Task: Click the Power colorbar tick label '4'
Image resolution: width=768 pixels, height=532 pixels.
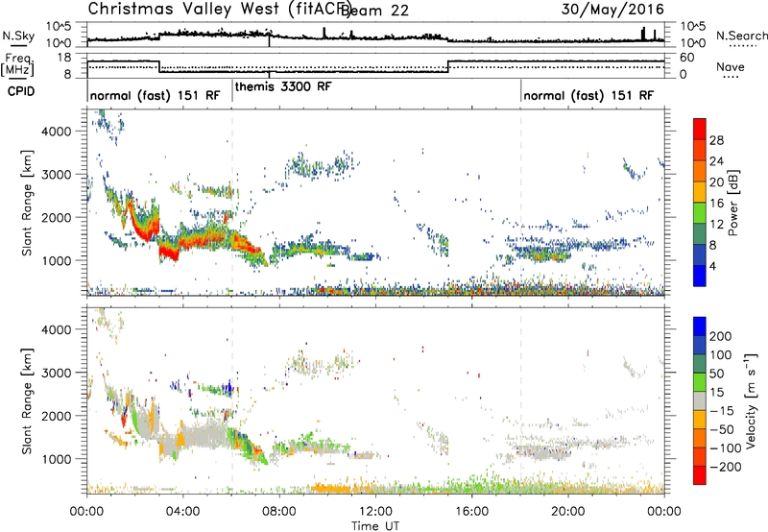Action: [x=713, y=267]
